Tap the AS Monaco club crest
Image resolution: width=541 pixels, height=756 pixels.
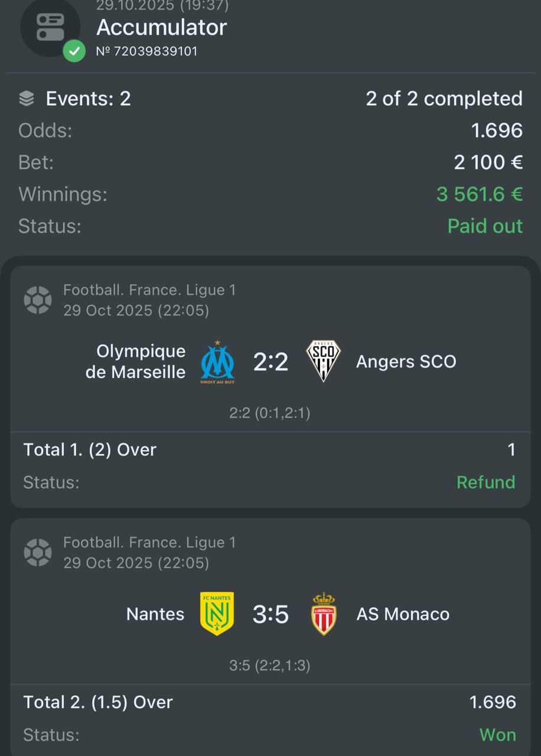click(324, 614)
